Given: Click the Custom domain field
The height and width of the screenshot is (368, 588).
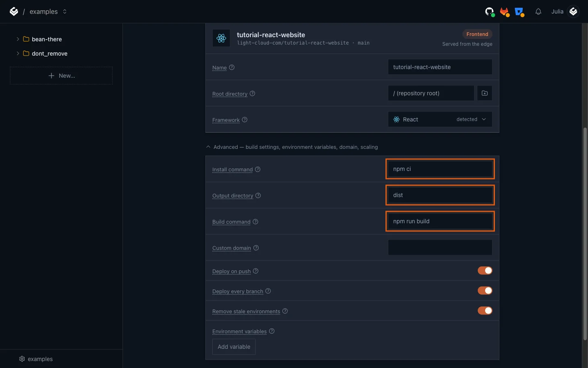Looking at the screenshot, I should pyautogui.click(x=440, y=247).
